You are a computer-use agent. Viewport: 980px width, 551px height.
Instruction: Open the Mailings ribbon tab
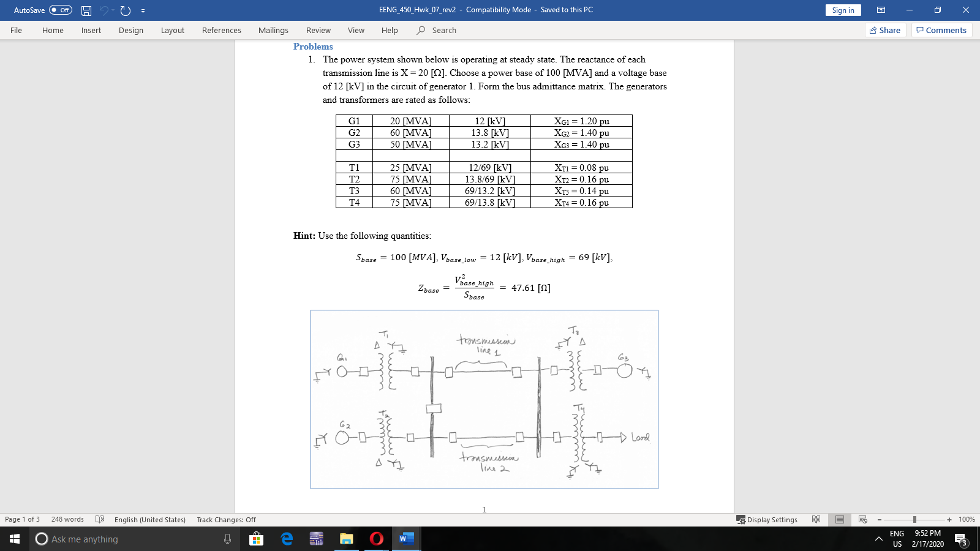(273, 30)
